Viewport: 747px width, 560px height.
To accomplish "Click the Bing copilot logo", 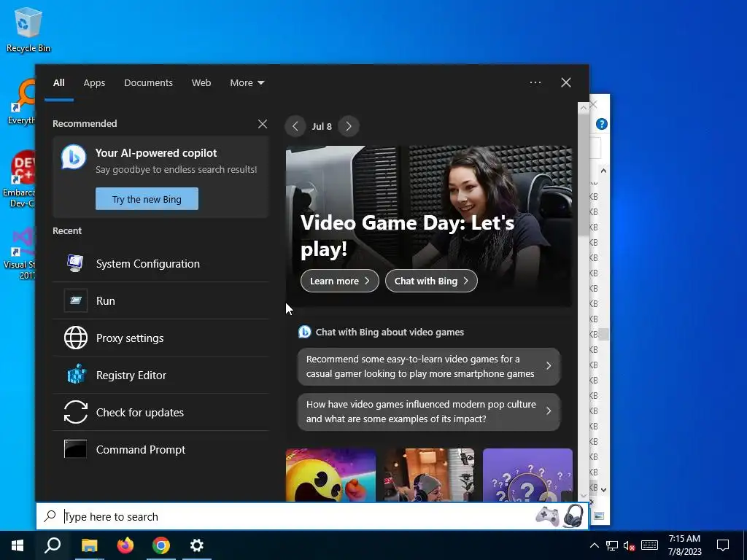I will pos(74,157).
